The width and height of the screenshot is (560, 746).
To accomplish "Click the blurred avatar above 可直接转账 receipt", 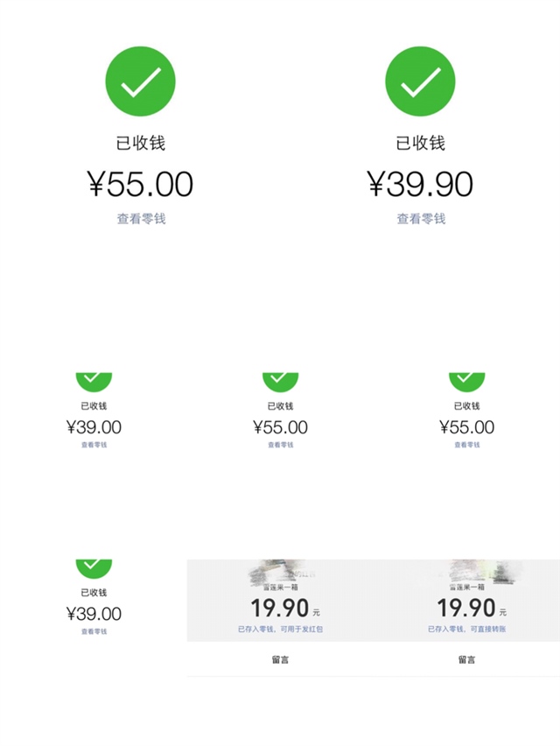I will click(x=482, y=571).
